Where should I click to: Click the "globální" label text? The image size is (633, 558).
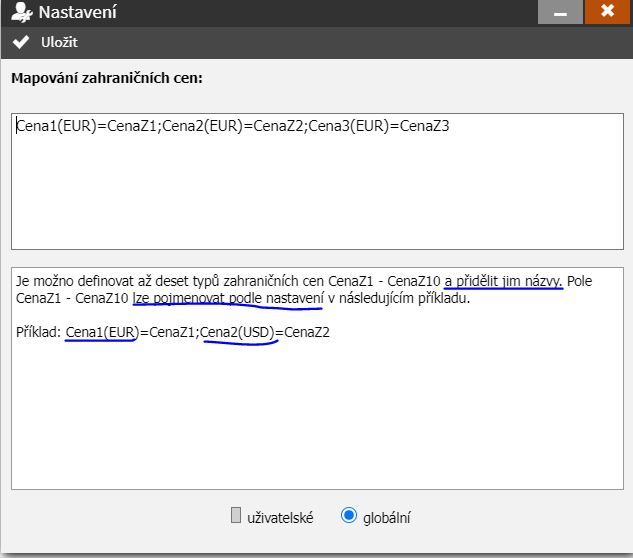388,517
